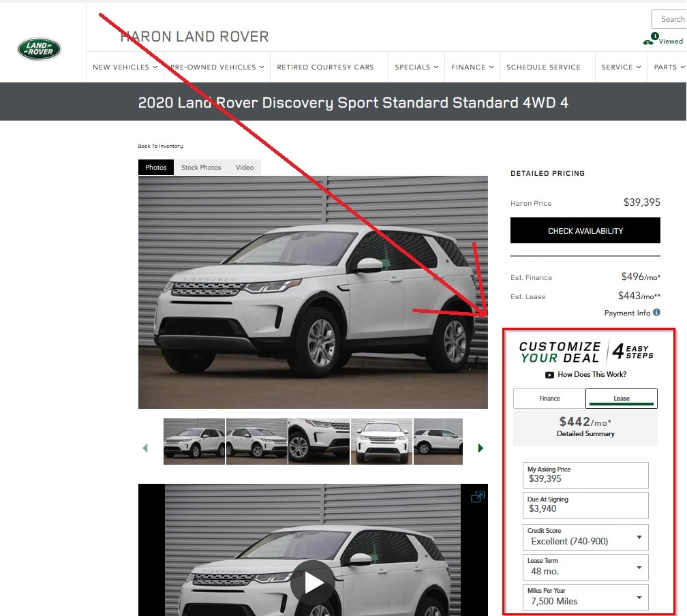The image size is (687, 616).
Task: Expand the Specials menu
Action: (x=416, y=67)
